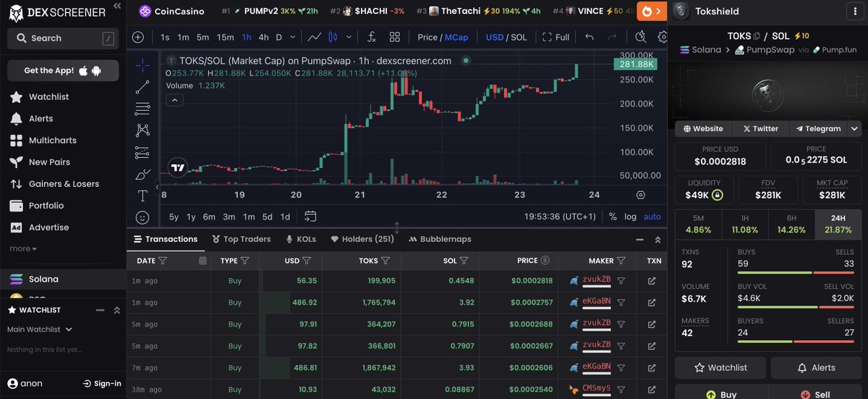Image resolution: width=868 pixels, height=399 pixels.
Task: Select the crosshair cursor tool
Action: (x=142, y=66)
